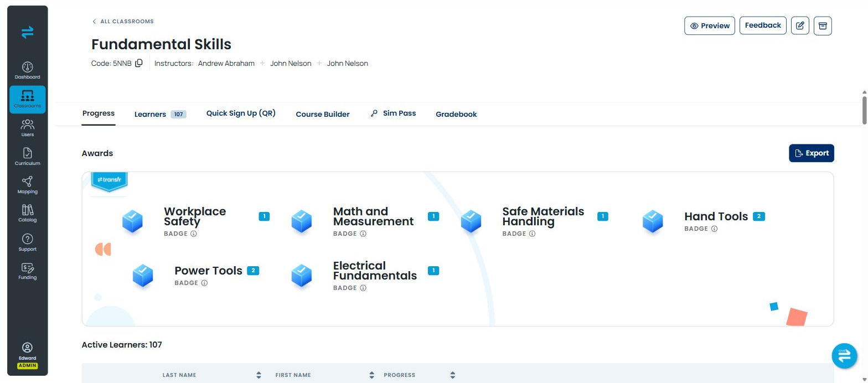Click the Fundamental Skills title
Screen dimensions: 868x383
[161, 44]
